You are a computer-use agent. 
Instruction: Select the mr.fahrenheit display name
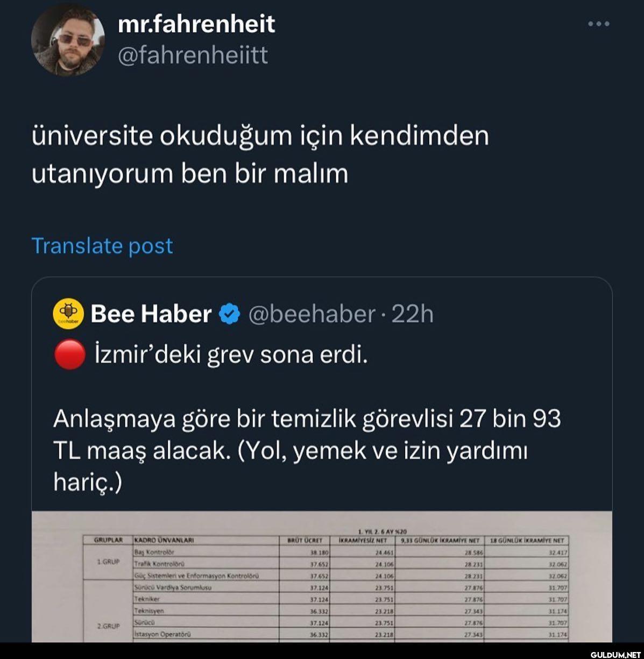pyautogui.click(x=196, y=24)
